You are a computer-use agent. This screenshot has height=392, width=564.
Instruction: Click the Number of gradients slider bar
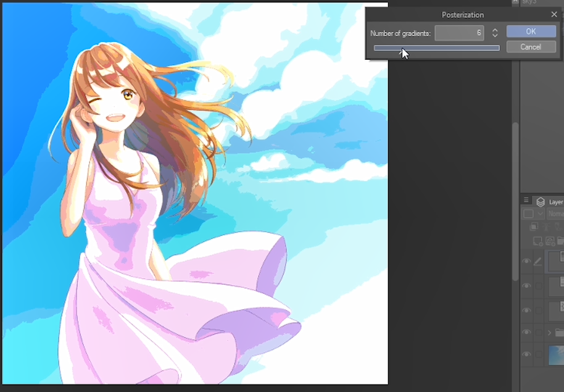(x=436, y=48)
